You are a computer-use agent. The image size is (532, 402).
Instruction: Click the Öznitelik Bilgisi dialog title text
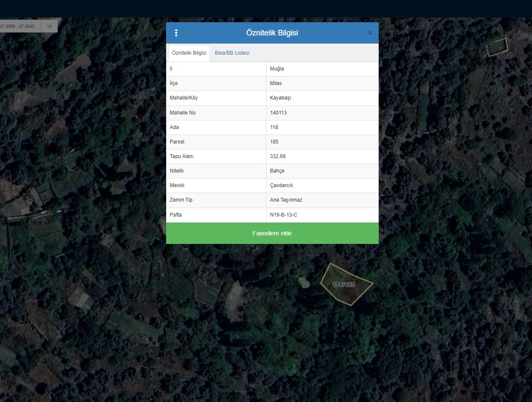click(272, 33)
